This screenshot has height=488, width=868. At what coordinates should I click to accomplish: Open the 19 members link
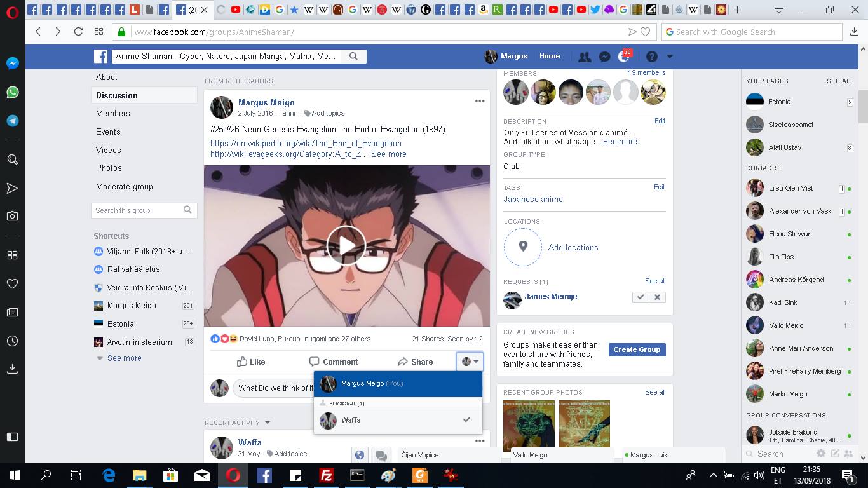pyautogui.click(x=646, y=73)
